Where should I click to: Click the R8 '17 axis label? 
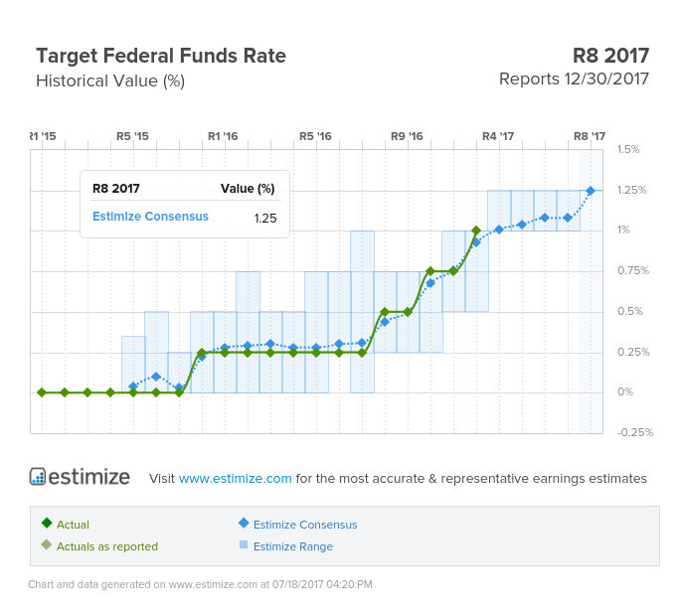[590, 136]
